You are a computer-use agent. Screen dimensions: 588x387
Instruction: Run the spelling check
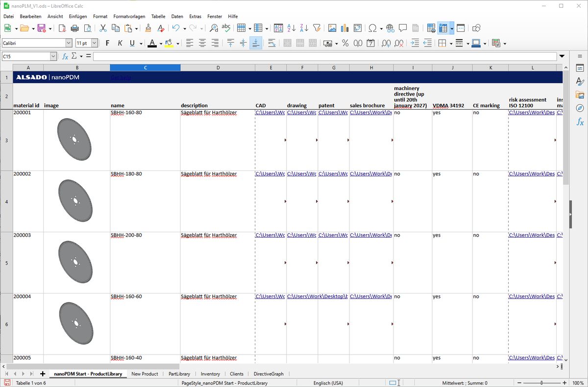click(226, 28)
